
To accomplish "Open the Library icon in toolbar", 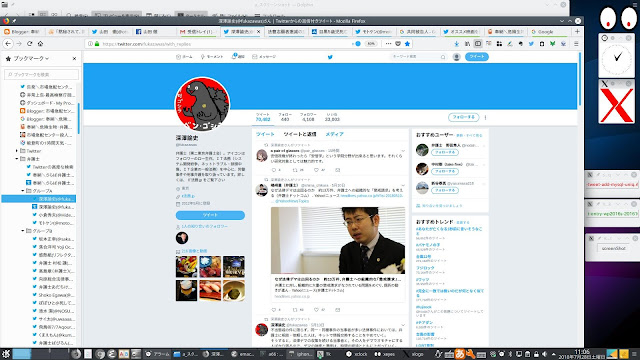I will (x=467, y=44).
